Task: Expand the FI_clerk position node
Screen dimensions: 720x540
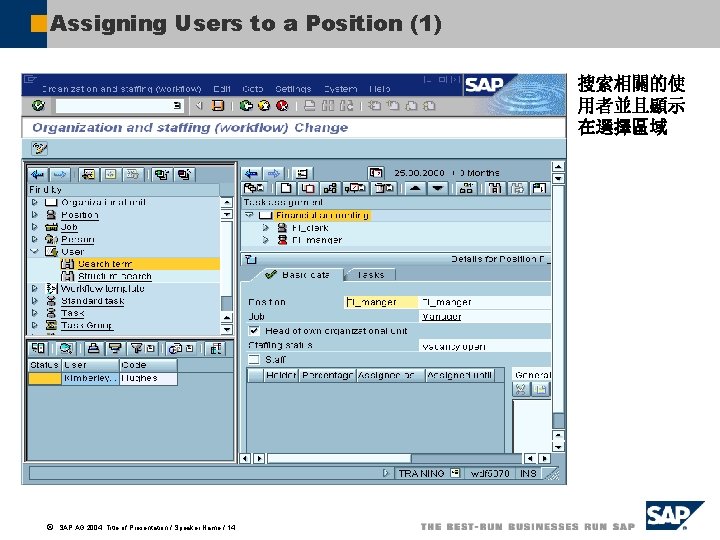Action: coord(266,227)
